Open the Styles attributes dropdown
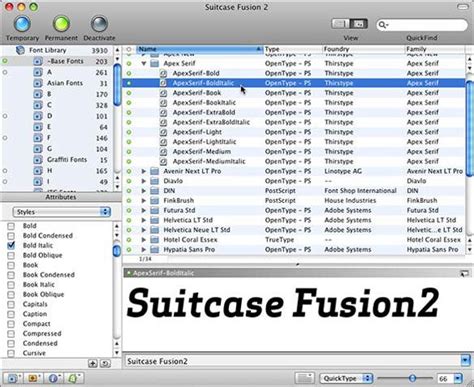 click(62, 212)
